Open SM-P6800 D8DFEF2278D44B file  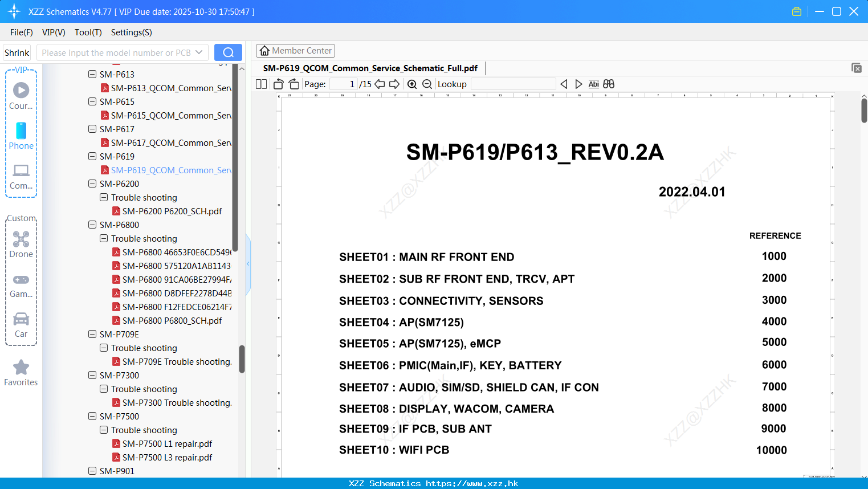(172, 293)
